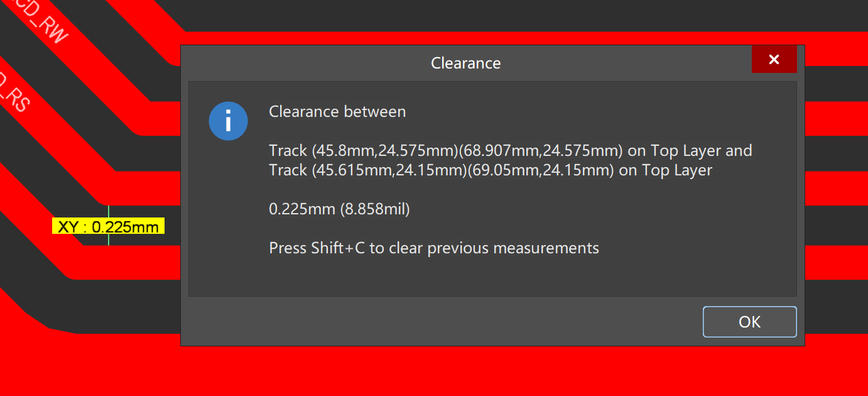Image resolution: width=868 pixels, height=396 pixels.
Task: Click the empty dialog footer left of OK
Action: point(440,321)
